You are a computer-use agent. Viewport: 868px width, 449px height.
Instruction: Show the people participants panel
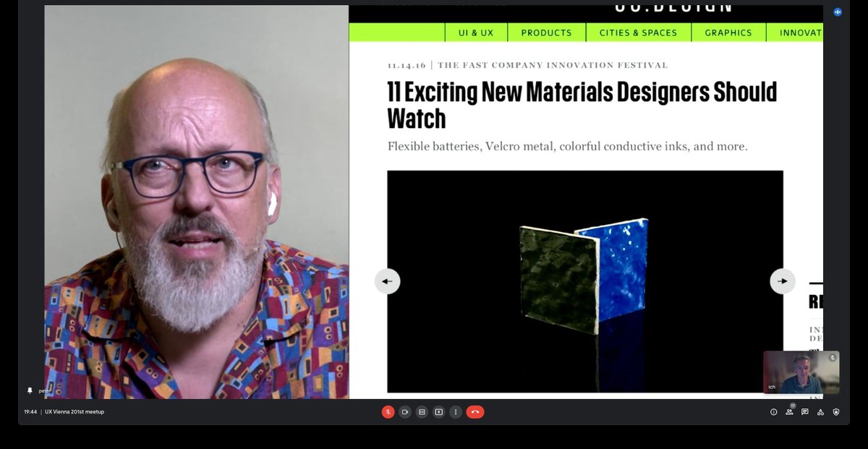[789, 412]
